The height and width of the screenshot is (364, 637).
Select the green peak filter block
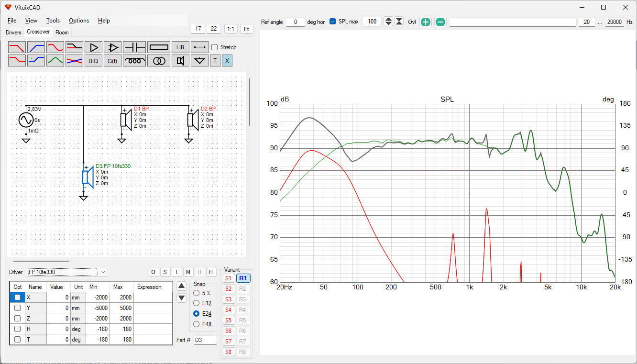tap(55, 61)
